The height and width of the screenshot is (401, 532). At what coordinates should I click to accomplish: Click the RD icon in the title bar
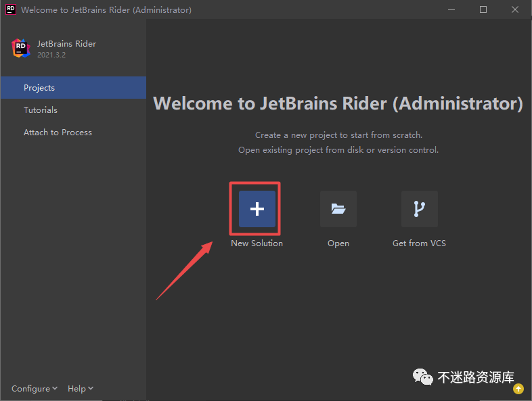click(11, 9)
